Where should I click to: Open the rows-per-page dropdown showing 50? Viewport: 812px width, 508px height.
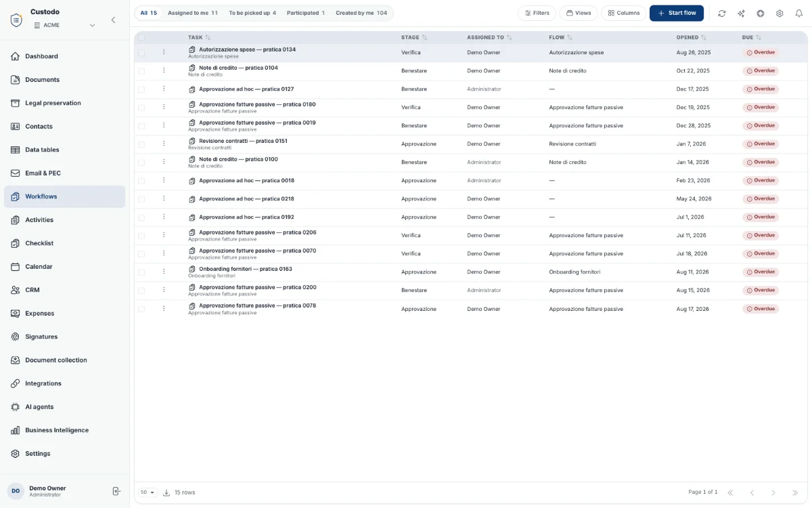(148, 492)
